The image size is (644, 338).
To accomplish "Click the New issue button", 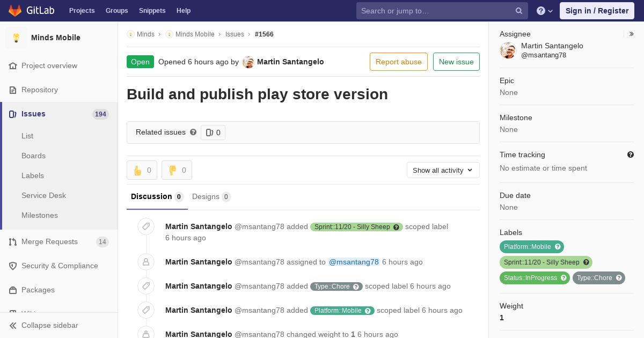I will pyautogui.click(x=456, y=62).
